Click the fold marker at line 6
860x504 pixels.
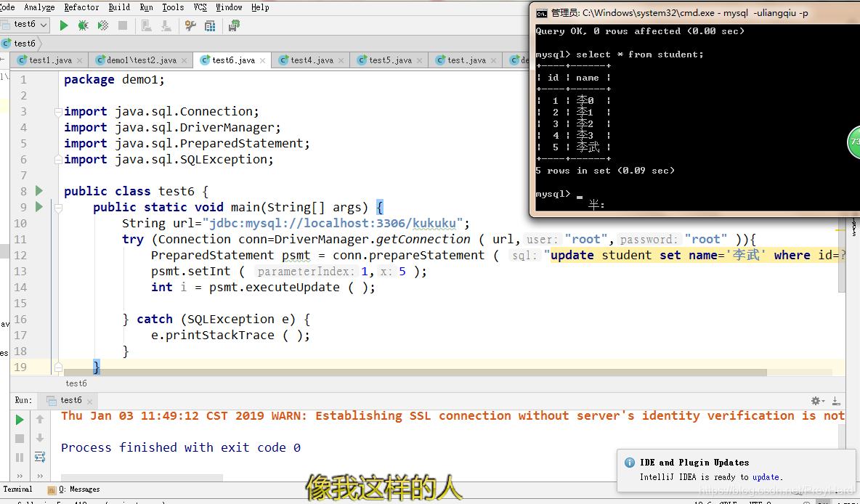pyautogui.click(x=58, y=160)
